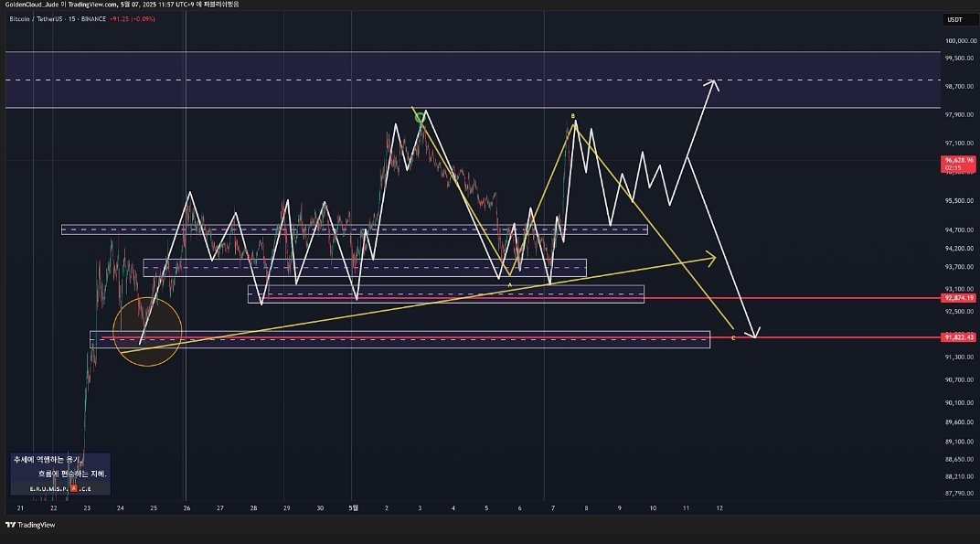980x544 pixels.
Task: Click the date 30 on the time axis
Action: click(x=320, y=508)
